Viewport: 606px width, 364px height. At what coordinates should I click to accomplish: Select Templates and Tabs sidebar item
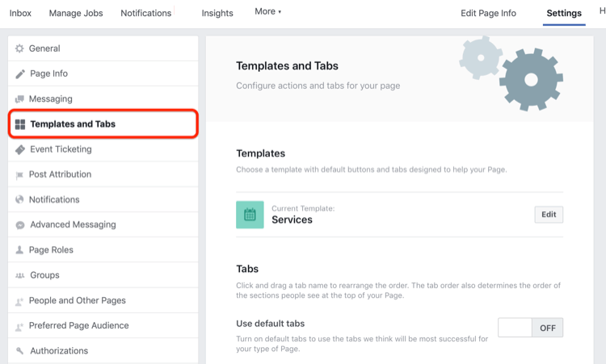click(103, 124)
